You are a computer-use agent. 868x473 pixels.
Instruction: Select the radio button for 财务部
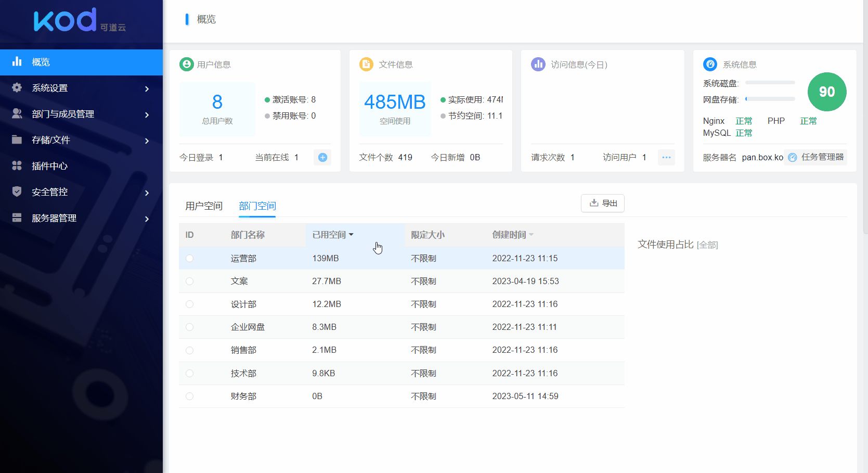click(189, 396)
